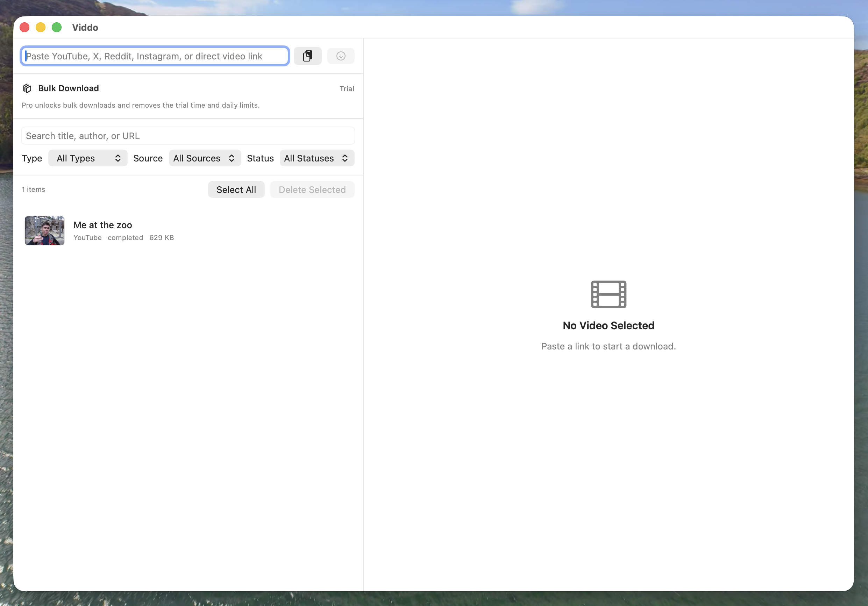This screenshot has width=868, height=606.
Task: Click the "YouTube" source label on the item
Action: click(x=87, y=238)
